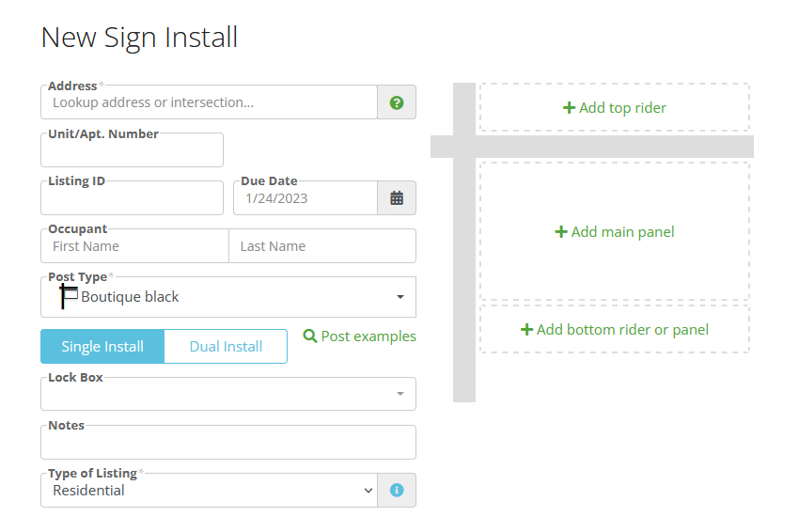Click the green address help question icon
This screenshot has height=532, width=799.
click(x=397, y=103)
